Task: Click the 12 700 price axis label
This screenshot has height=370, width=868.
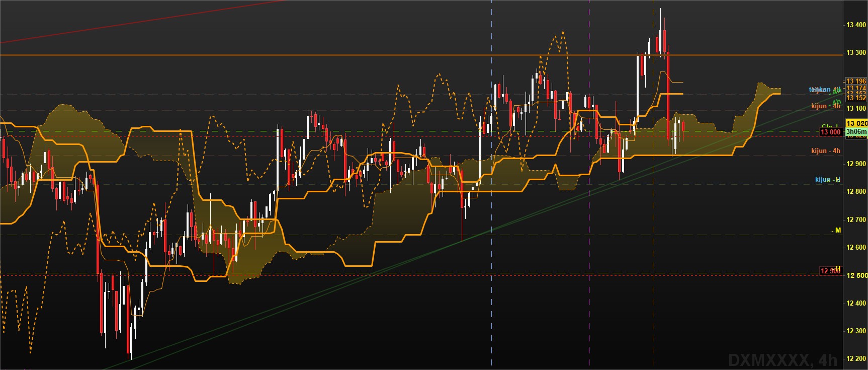Action: pos(856,219)
